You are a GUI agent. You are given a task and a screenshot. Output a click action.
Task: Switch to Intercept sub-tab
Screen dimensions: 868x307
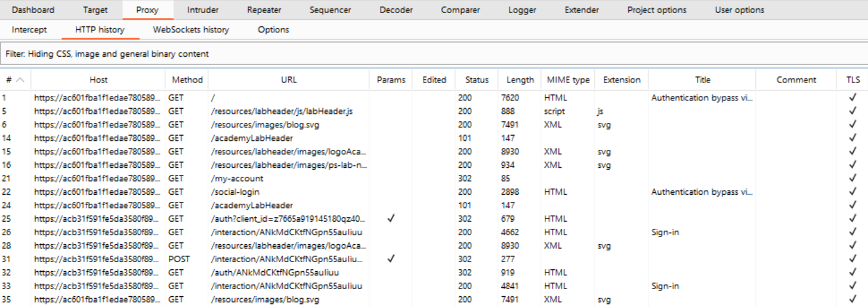29,29
